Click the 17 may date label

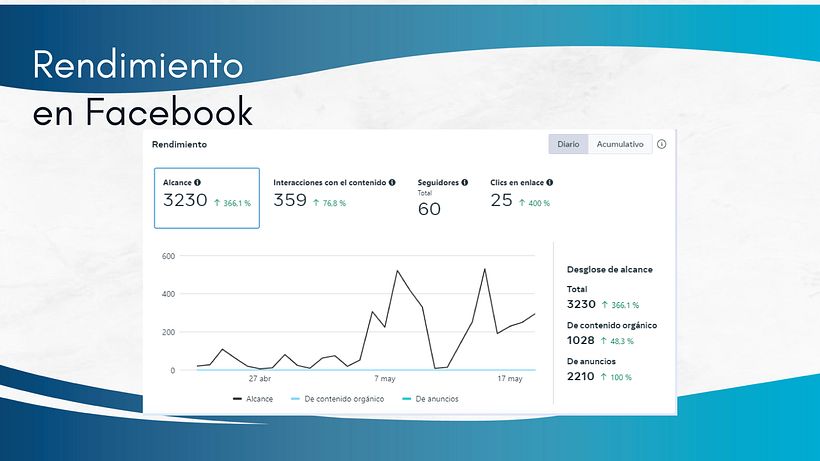point(510,378)
